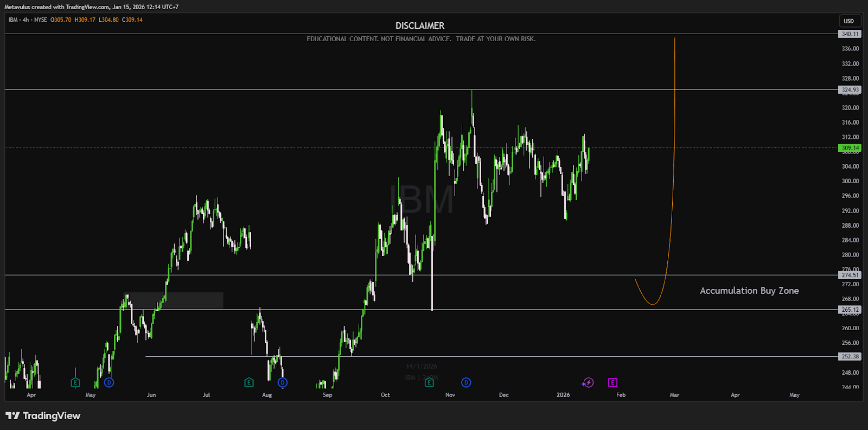
Task: Open the earnings marker before August
Action: click(x=248, y=383)
